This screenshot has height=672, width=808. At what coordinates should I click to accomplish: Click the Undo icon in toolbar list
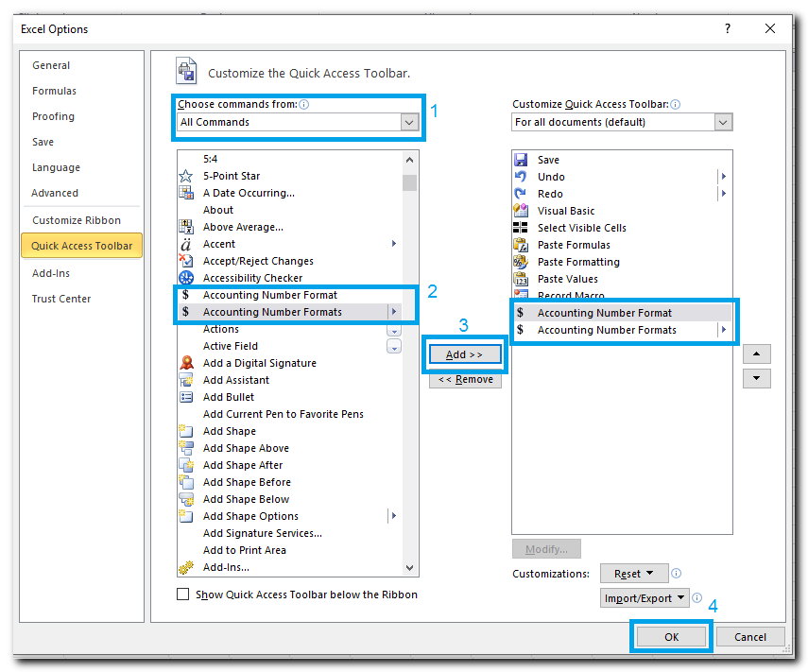coord(520,177)
